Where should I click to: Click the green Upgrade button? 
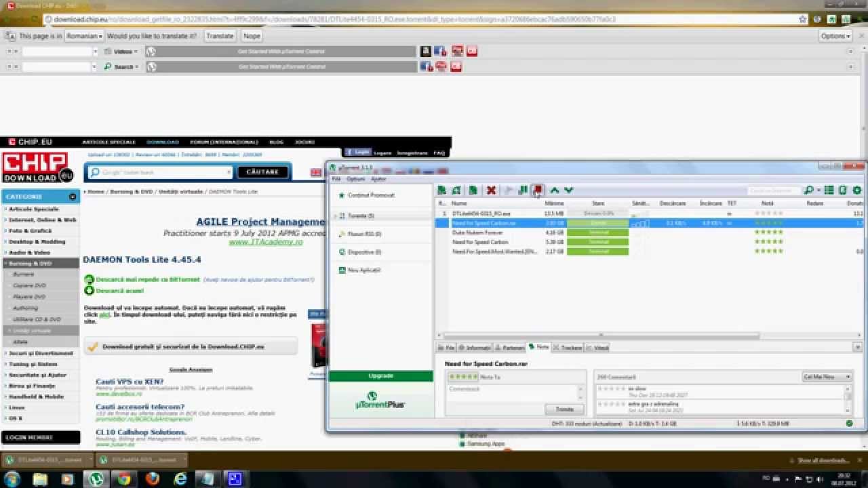381,375
